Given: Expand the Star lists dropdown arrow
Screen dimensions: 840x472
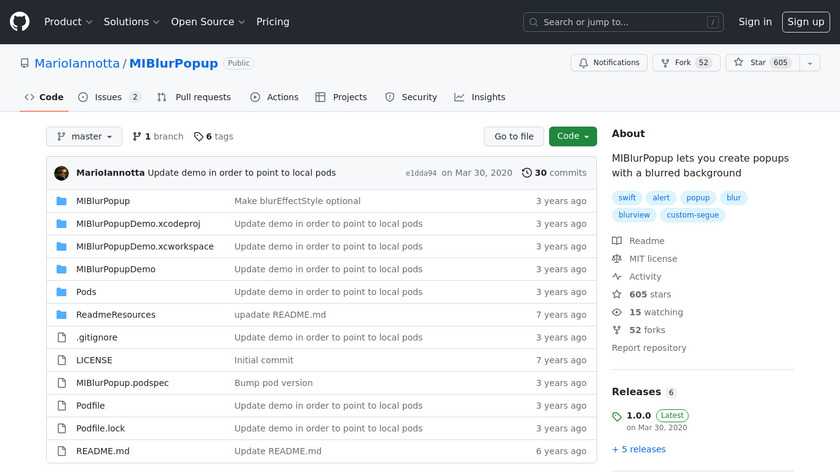Looking at the screenshot, I should click(x=809, y=63).
